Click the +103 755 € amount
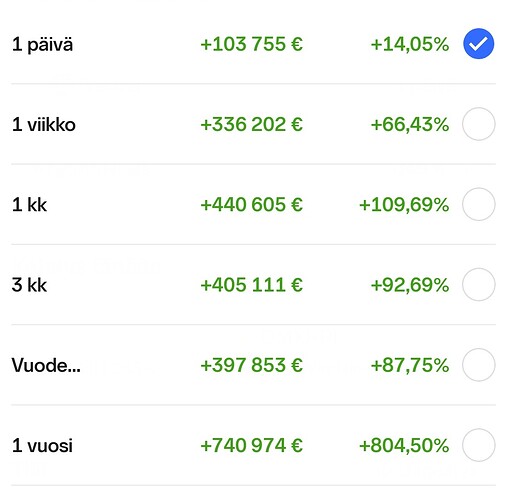507x500 pixels. pos(252,44)
